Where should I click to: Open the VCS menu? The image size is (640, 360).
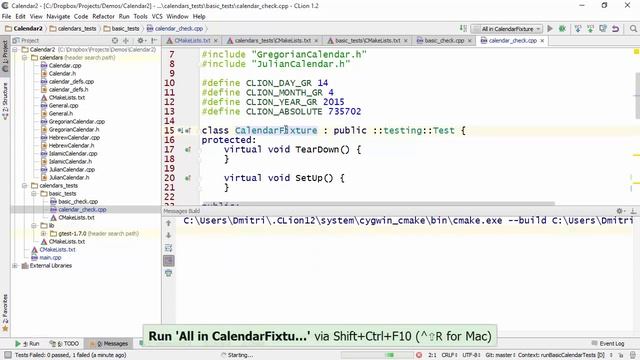(x=157, y=16)
